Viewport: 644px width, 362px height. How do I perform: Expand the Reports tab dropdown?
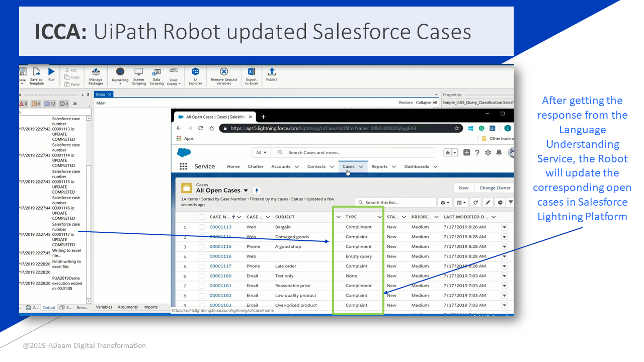(394, 166)
